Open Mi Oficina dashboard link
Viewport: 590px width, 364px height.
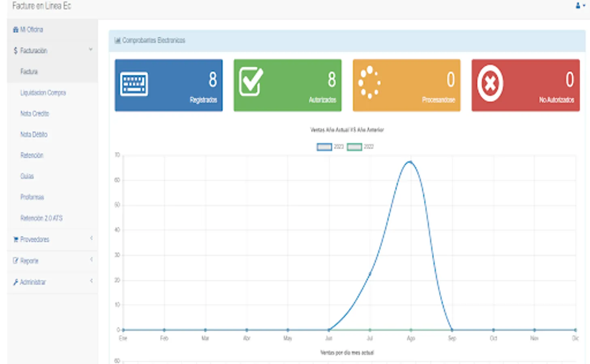coord(32,30)
